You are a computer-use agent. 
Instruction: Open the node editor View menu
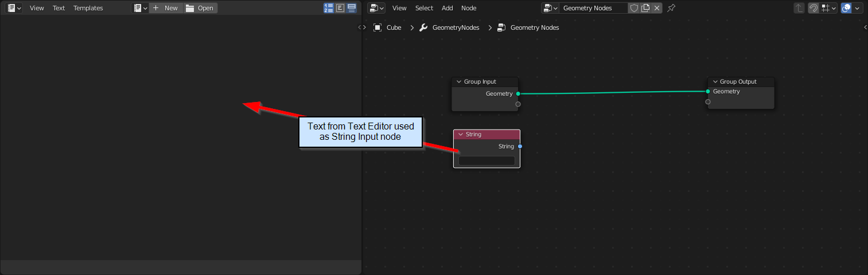(x=399, y=8)
